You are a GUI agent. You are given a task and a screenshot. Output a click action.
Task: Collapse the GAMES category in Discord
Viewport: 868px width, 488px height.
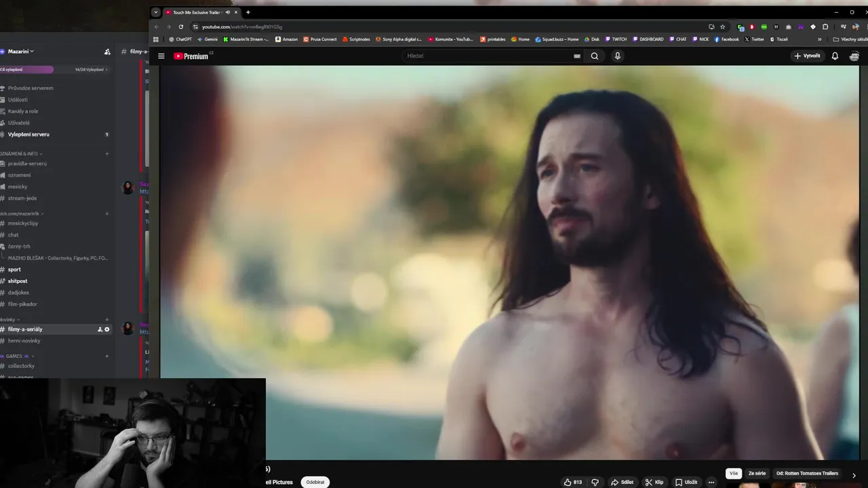pyautogui.click(x=16, y=356)
